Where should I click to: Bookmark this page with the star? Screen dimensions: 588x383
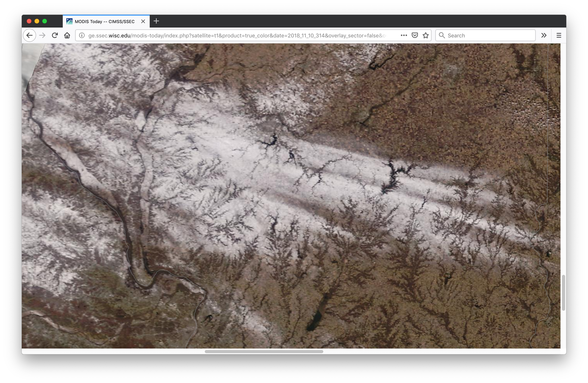tap(425, 35)
